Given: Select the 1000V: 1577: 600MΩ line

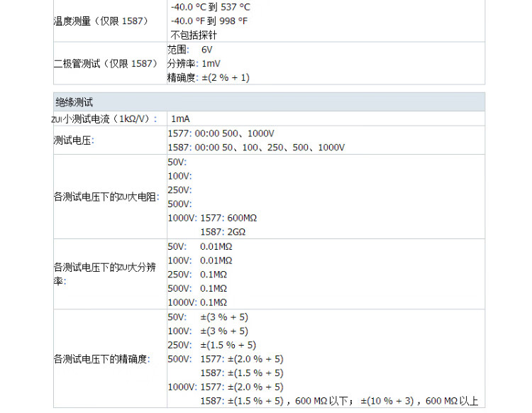Looking at the screenshot, I should (212, 218).
